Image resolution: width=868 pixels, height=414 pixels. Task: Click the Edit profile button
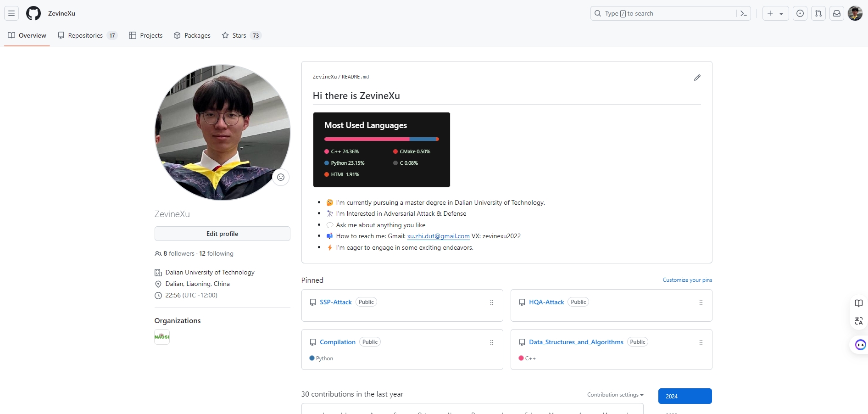(x=222, y=234)
